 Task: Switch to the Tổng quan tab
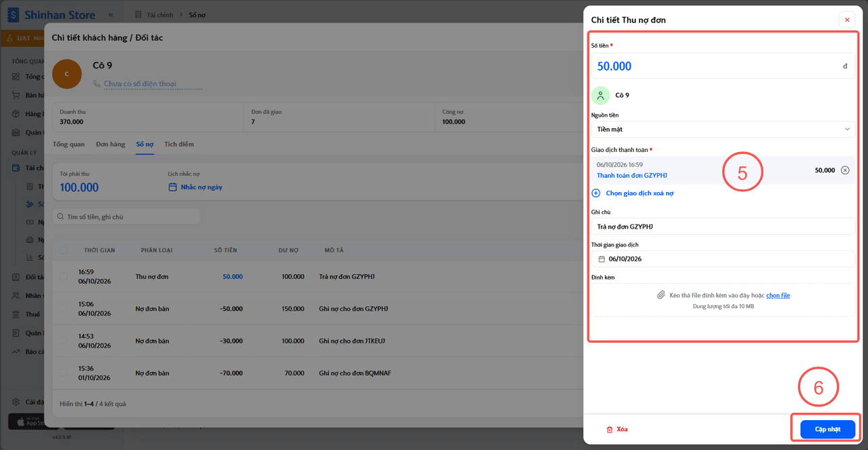pos(68,144)
